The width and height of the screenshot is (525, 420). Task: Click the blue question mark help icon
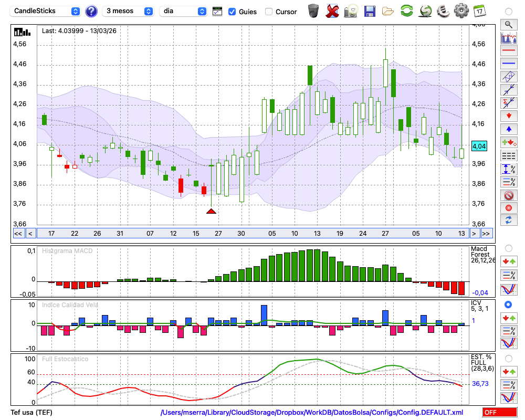click(91, 11)
